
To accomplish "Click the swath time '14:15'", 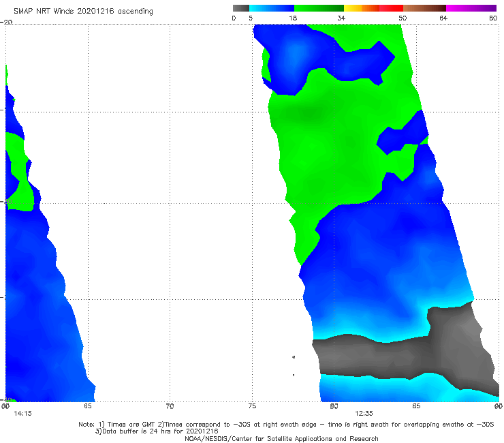I will tap(23, 414).
